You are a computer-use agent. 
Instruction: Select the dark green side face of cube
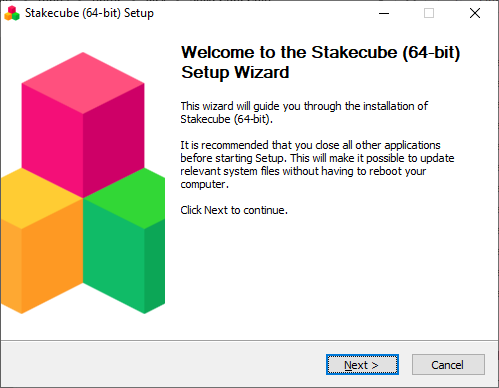coord(155,267)
